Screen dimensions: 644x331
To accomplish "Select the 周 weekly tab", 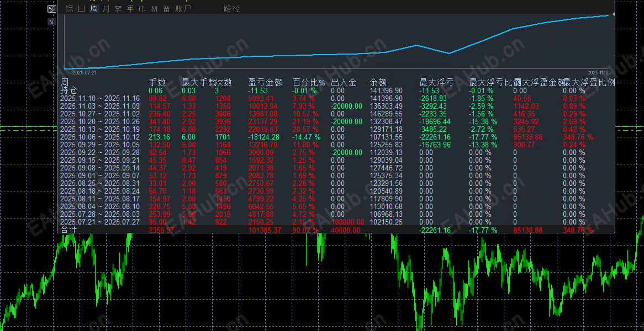I will pos(94,9).
